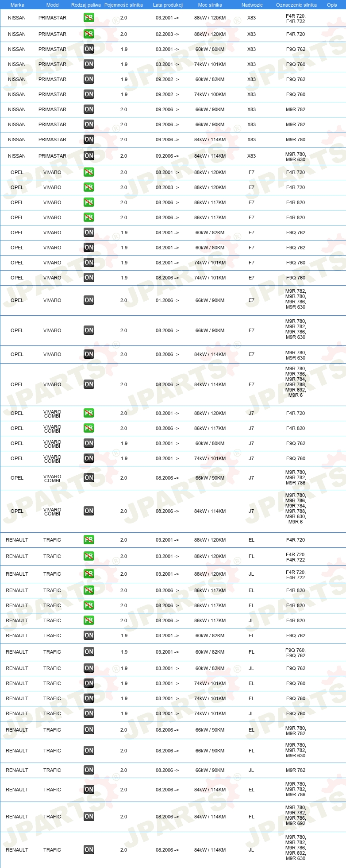Screen dimensions: 346x868
Task: Select the 02.2003 -> production date cell
Action: tap(167, 34)
